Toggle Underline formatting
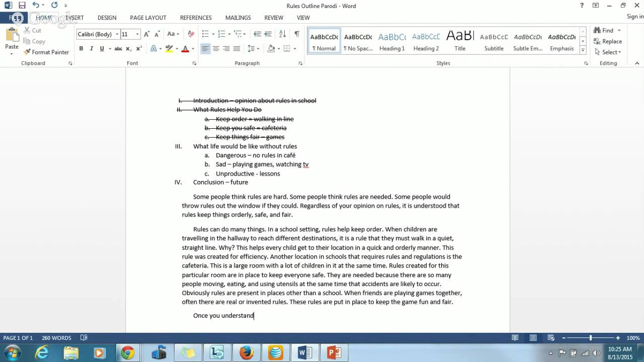The height and width of the screenshot is (362, 644). (x=102, y=49)
